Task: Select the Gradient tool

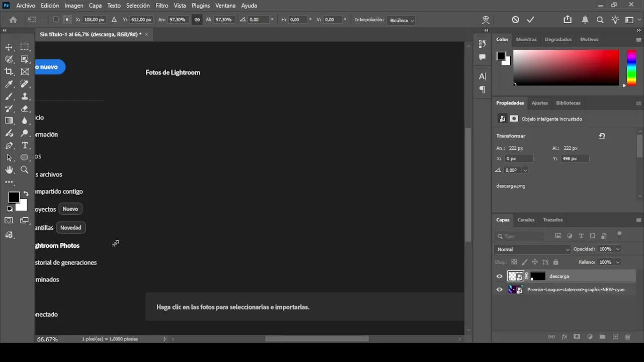Action: (x=9, y=121)
